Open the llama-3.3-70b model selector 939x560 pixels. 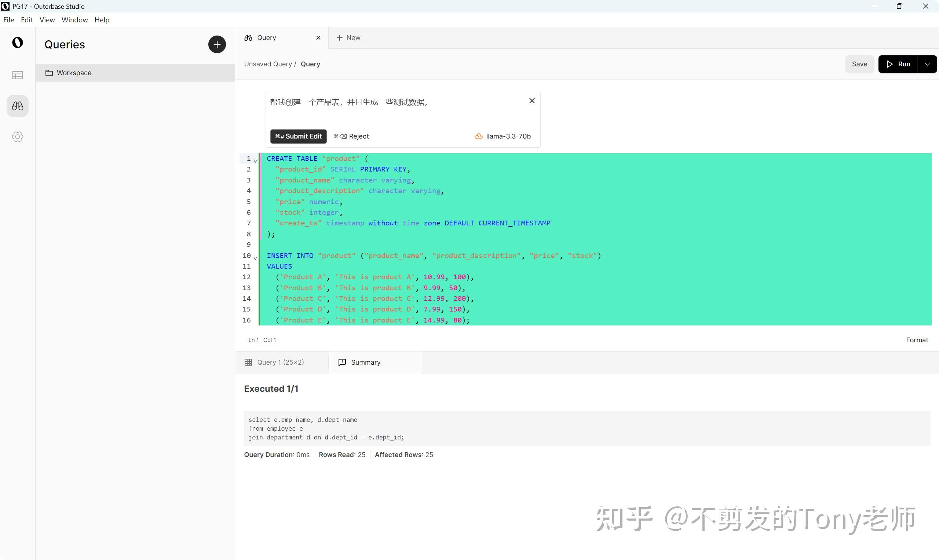coord(503,136)
